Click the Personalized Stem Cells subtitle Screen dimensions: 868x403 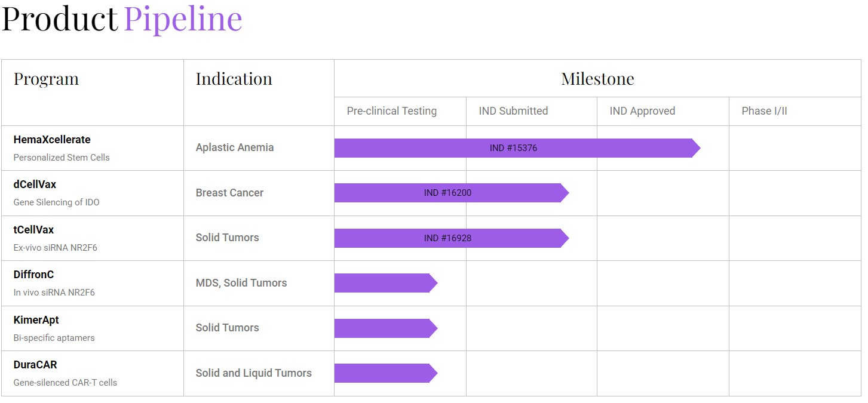point(62,158)
